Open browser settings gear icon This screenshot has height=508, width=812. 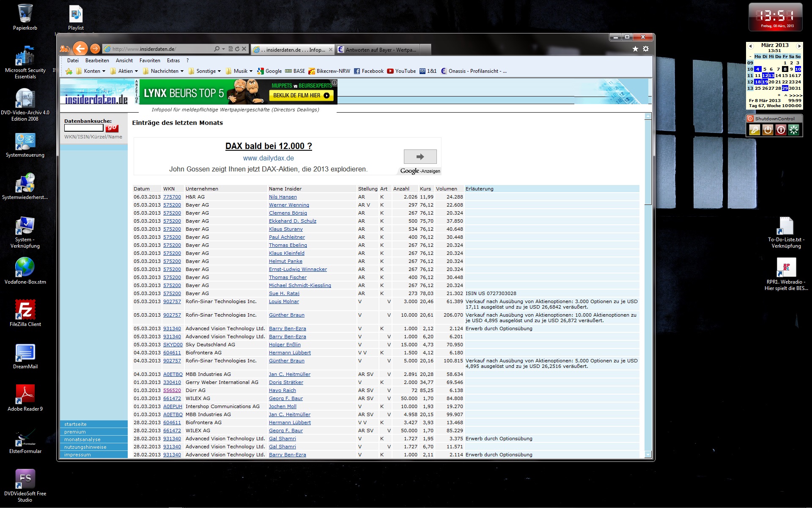pyautogui.click(x=646, y=49)
